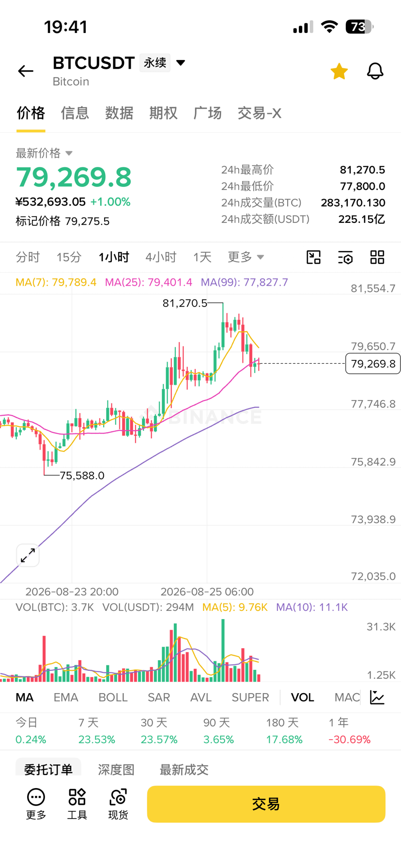Open chart settings icon

(345, 257)
